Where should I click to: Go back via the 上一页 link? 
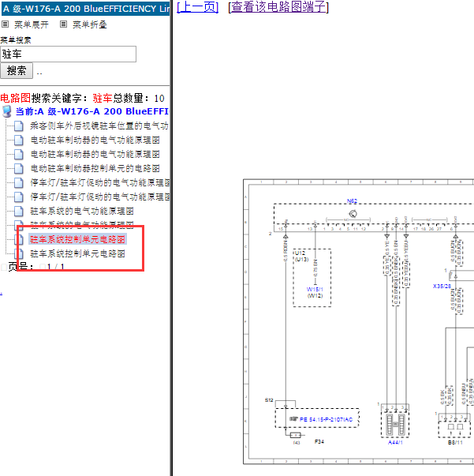[x=197, y=6]
